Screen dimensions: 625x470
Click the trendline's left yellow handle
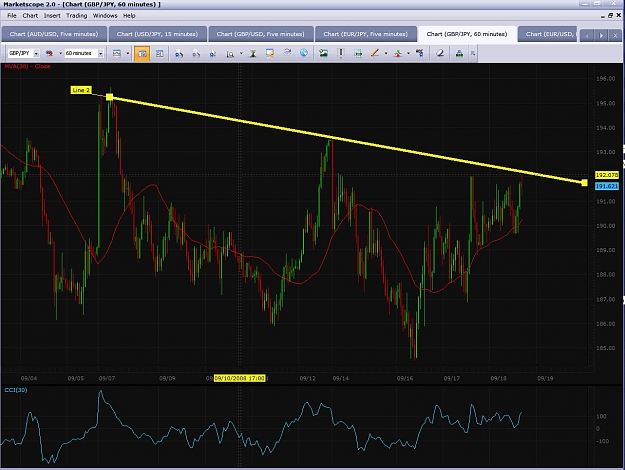pyautogui.click(x=110, y=97)
